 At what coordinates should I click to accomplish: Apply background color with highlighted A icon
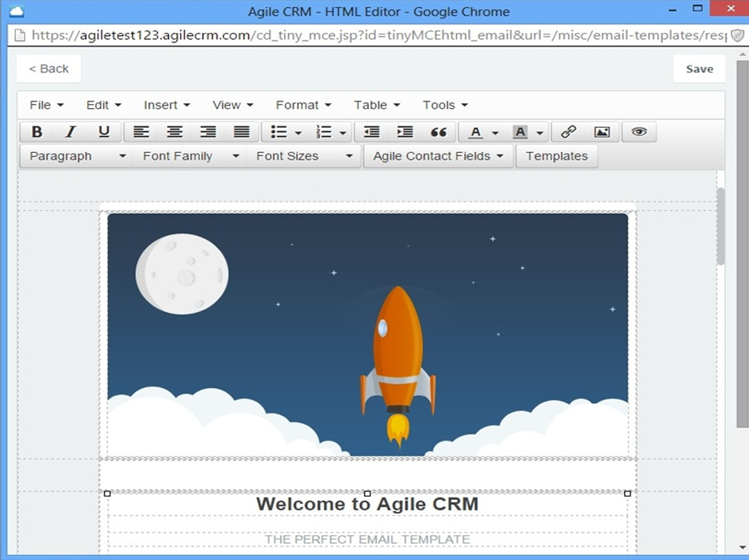[x=520, y=132]
